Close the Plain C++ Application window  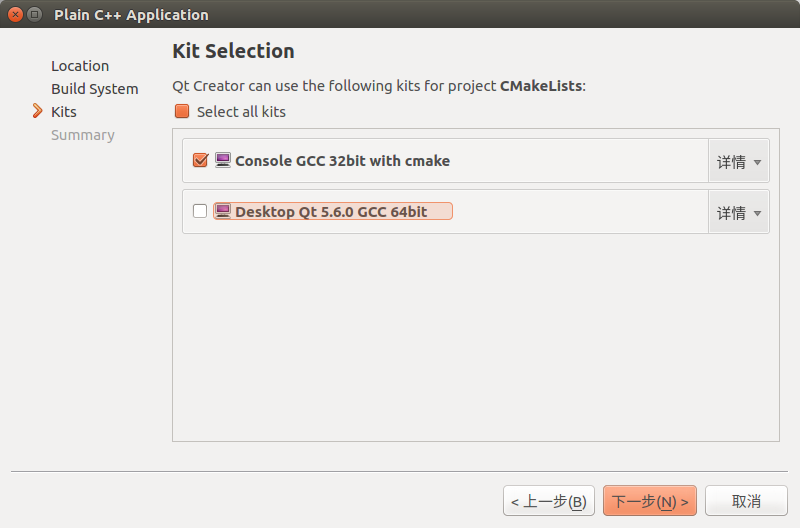click(16, 15)
